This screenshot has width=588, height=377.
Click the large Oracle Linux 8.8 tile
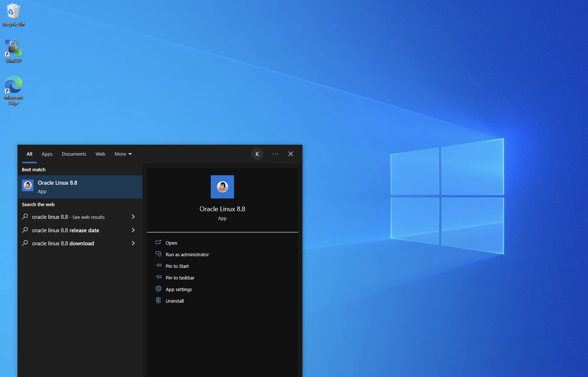coord(222,187)
